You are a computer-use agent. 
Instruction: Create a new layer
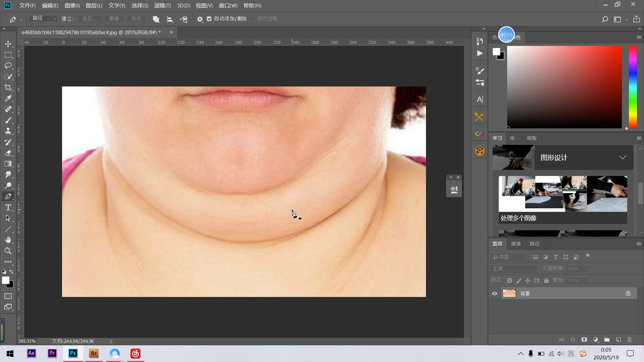(x=618, y=340)
